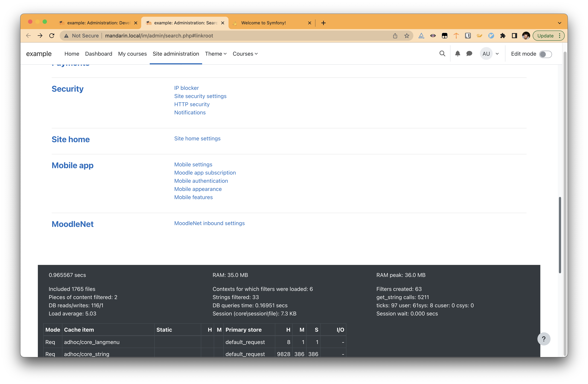Screen dimensions: 588x384
Task: Open Mobile appearance link
Action: coord(198,189)
